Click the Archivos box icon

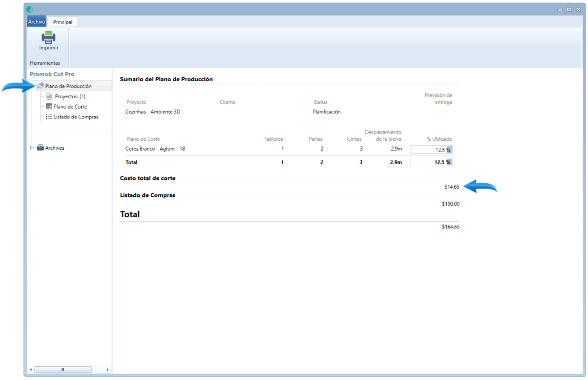click(40, 148)
